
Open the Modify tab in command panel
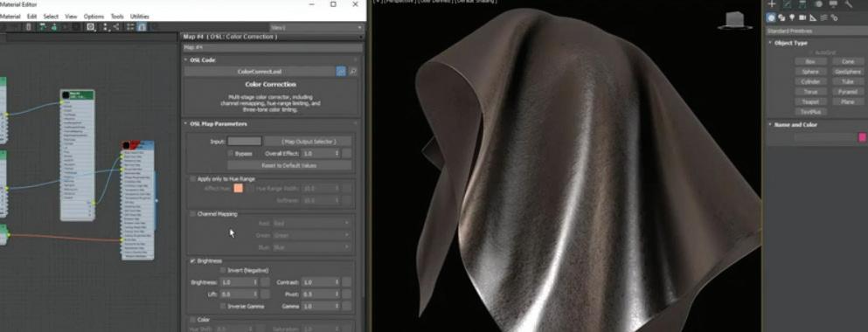coord(788,3)
